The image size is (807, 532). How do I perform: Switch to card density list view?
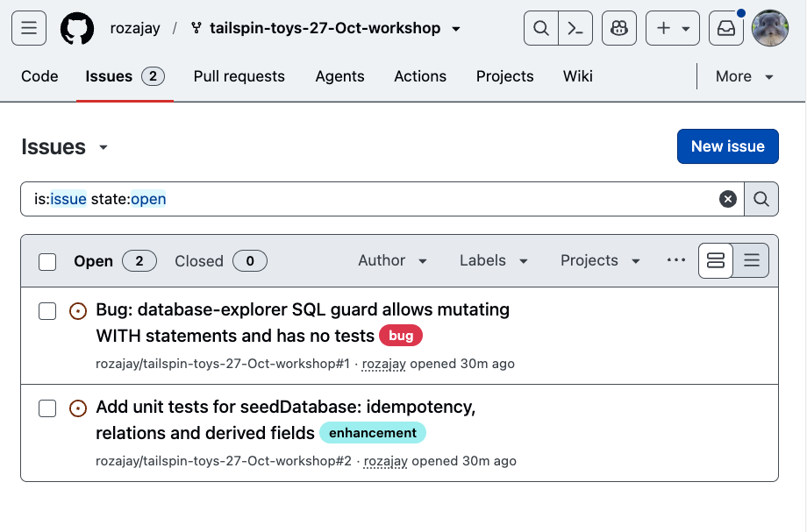(x=716, y=260)
